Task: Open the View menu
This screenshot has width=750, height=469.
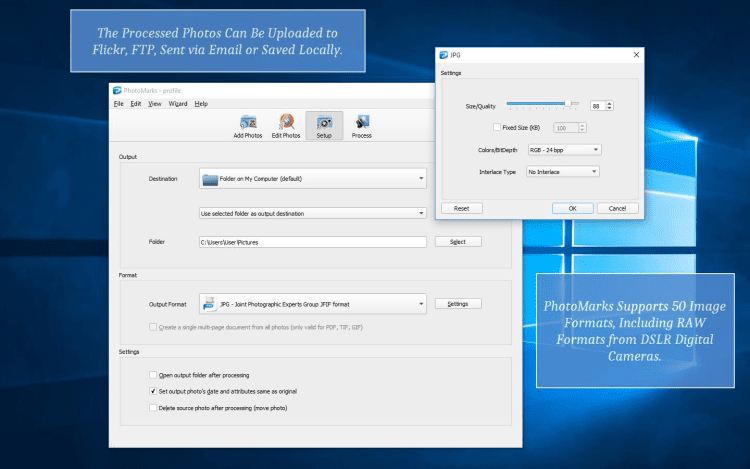Action: coord(154,104)
